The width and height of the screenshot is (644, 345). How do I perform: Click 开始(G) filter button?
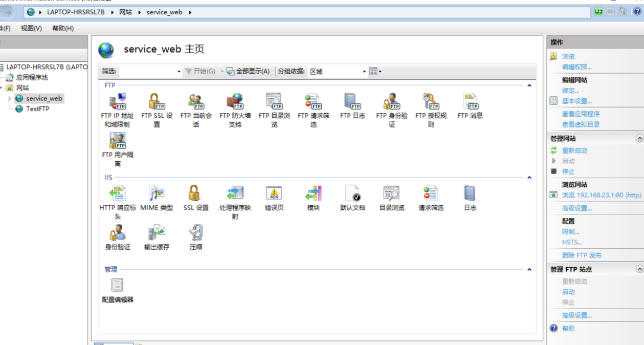pos(200,72)
